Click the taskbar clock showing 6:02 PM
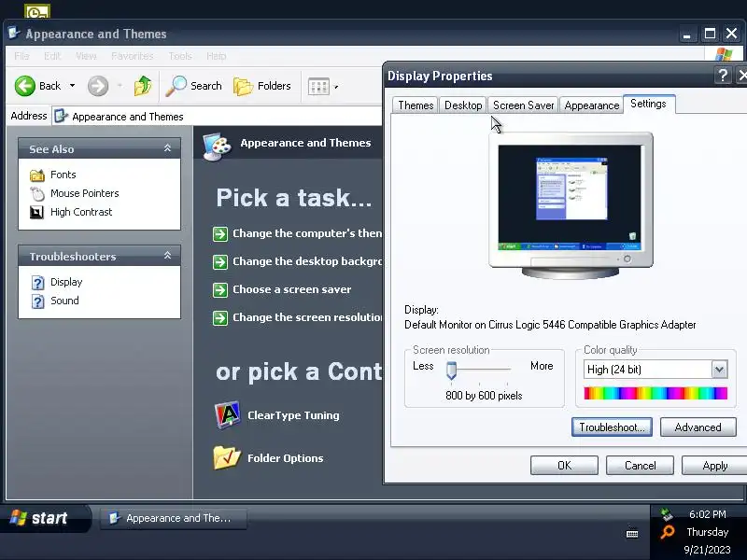The height and width of the screenshot is (560, 747). 708,514
